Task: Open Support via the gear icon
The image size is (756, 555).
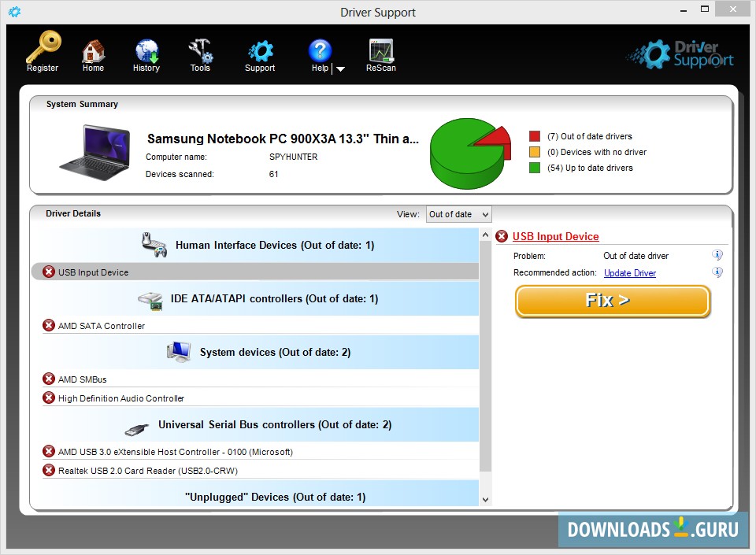Action: point(260,50)
